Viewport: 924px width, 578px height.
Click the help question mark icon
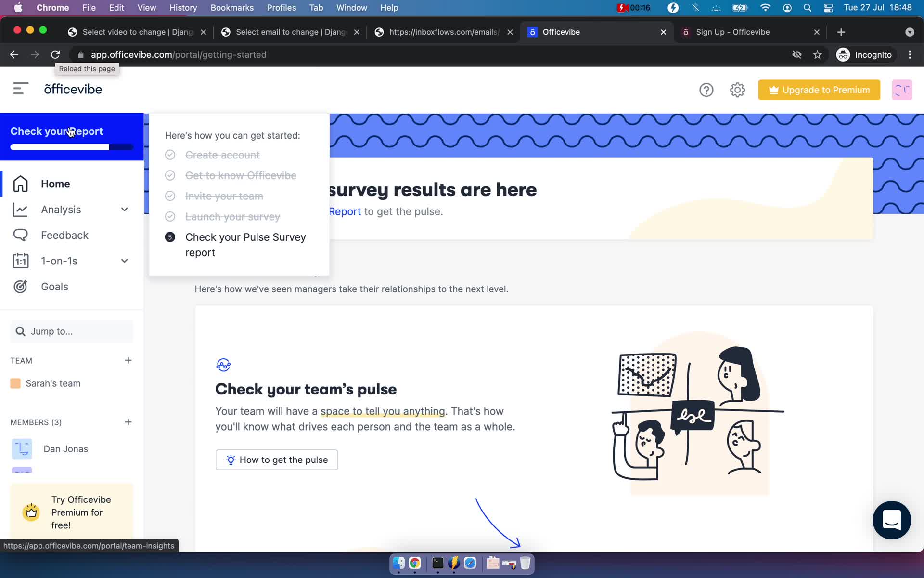pyautogui.click(x=706, y=90)
